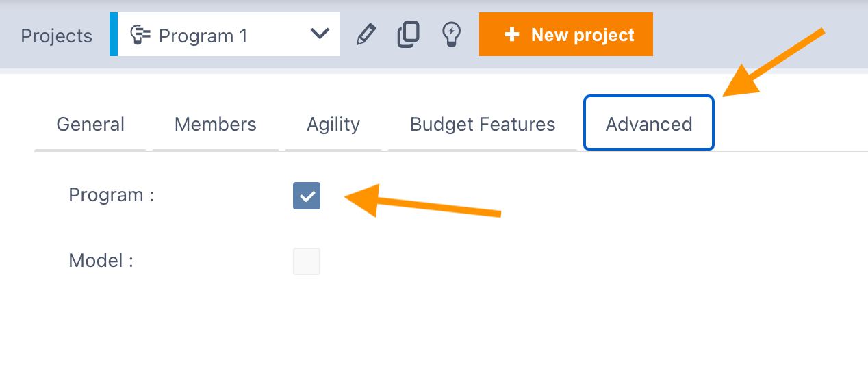Click the "Model :" field label
This screenshot has height=386, width=868.
pyautogui.click(x=101, y=261)
